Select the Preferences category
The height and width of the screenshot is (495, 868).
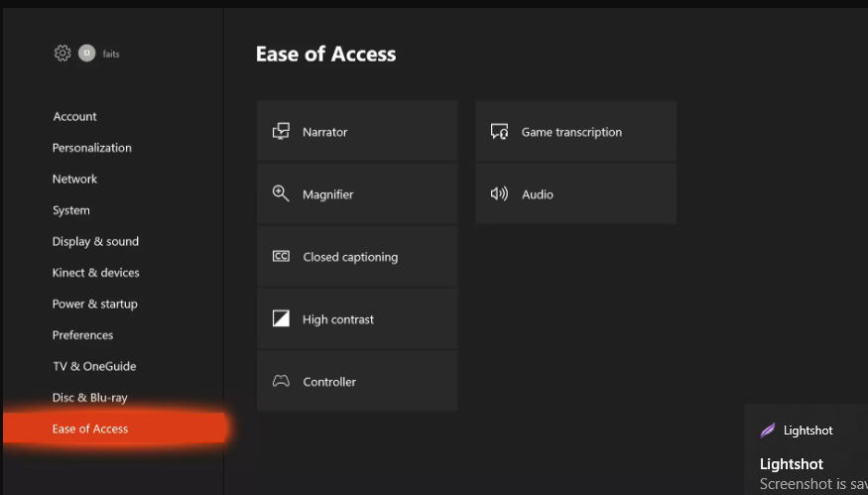(82, 335)
